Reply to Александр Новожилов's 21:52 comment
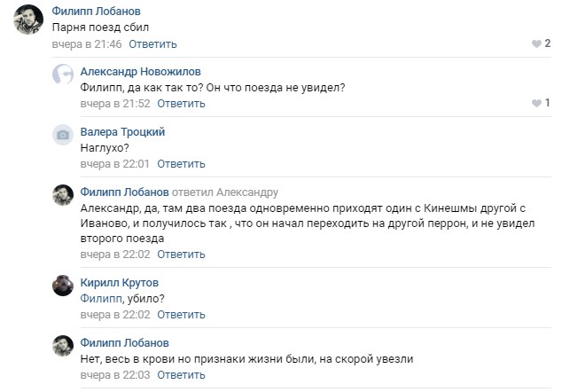Screen dimensions: 562x392 [x=182, y=104]
